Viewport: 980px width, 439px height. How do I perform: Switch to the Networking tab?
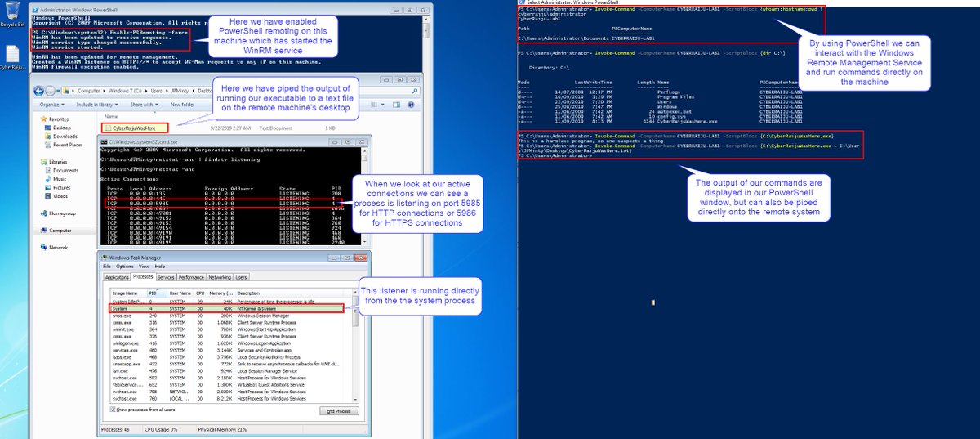click(220, 278)
